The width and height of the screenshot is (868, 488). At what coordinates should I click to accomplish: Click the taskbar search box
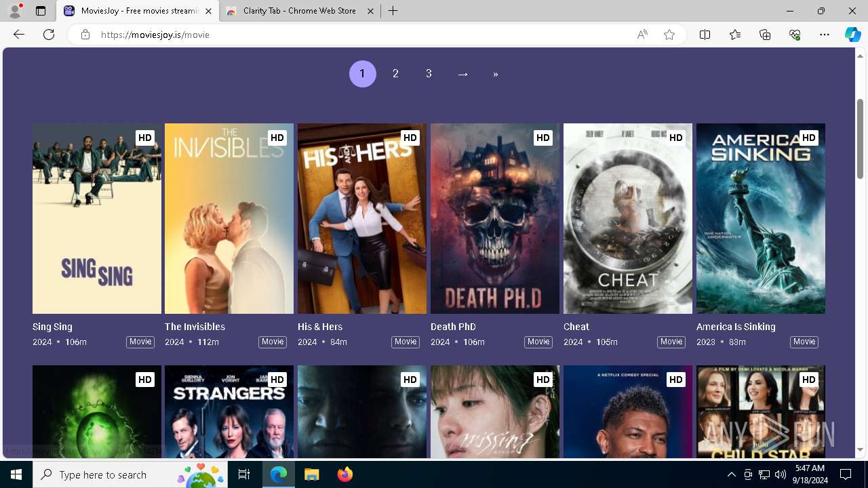coord(130,474)
